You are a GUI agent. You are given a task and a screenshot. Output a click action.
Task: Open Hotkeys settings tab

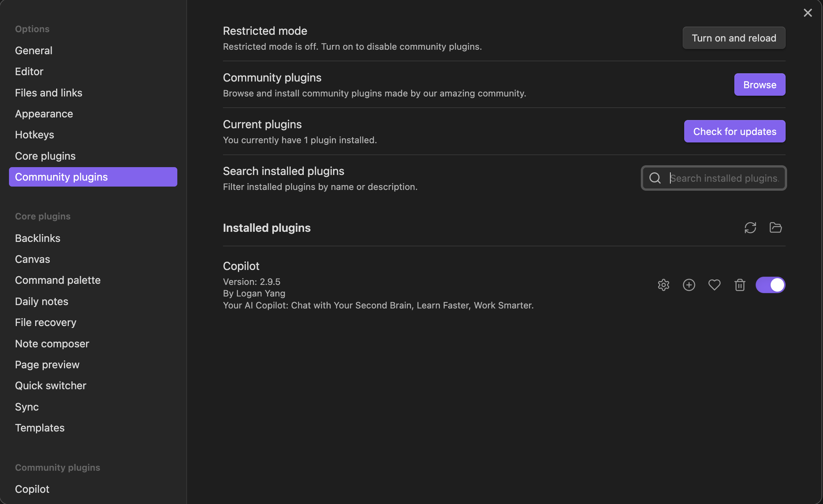click(x=93, y=135)
